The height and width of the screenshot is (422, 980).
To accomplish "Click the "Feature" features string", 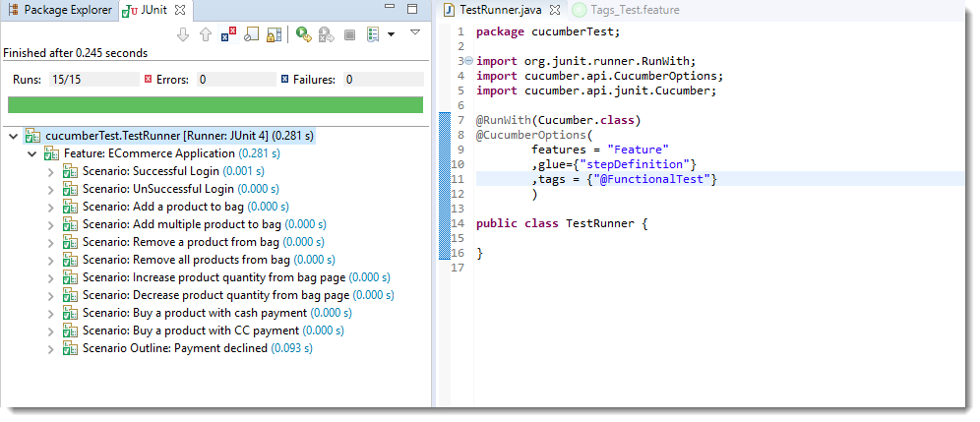I will point(639,150).
